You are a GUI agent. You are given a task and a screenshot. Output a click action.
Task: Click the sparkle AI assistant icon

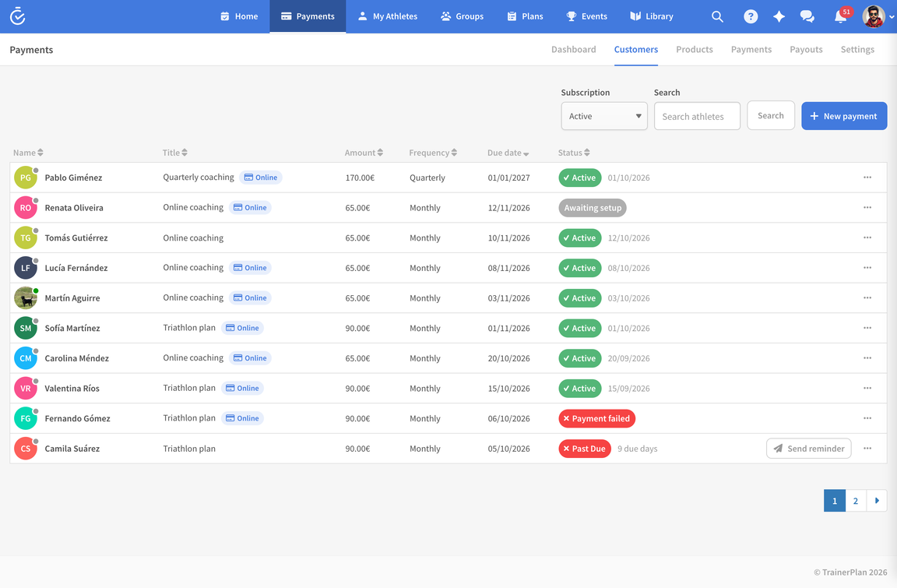tap(779, 16)
